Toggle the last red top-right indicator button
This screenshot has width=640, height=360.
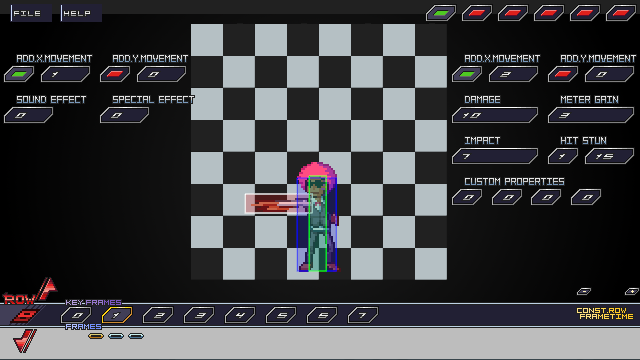pos(621,13)
